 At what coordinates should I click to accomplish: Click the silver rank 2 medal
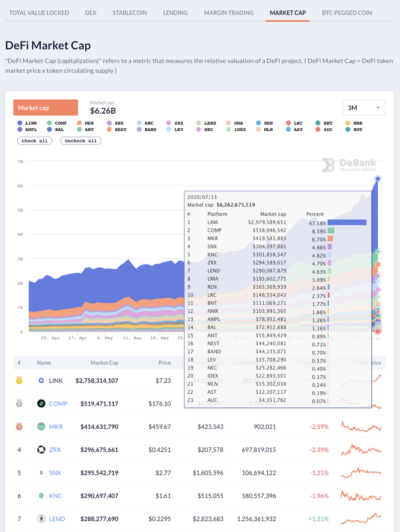coord(20,403)
